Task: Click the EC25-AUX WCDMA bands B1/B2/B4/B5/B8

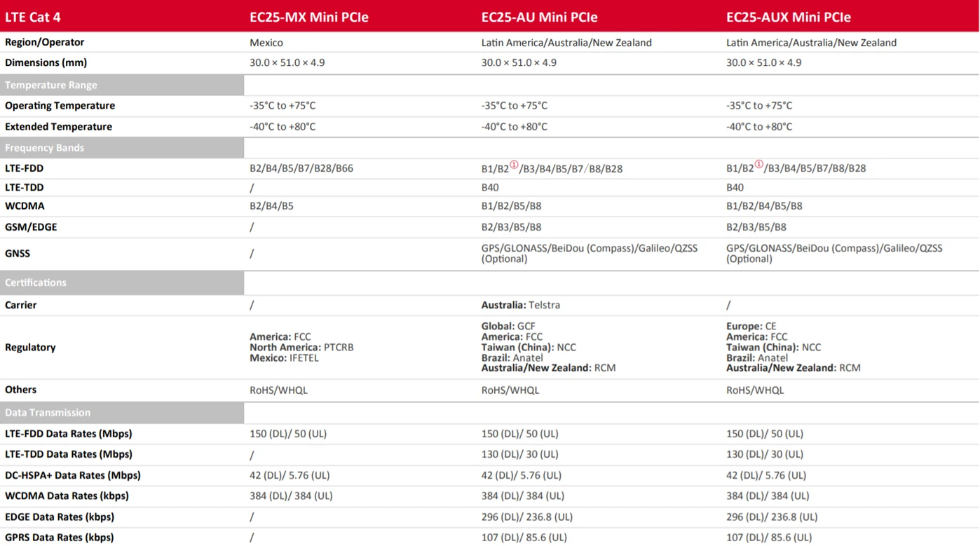Action: pos(764,206)
